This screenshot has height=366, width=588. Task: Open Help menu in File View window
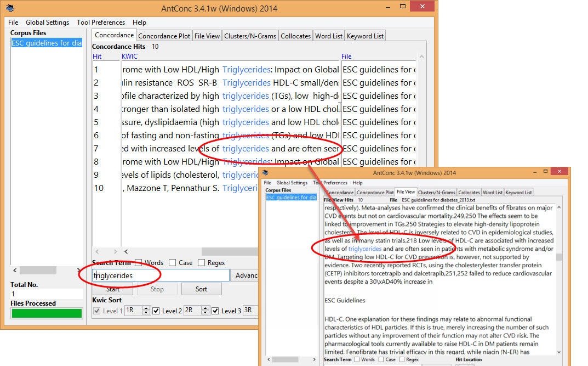[x=357, y=183]
